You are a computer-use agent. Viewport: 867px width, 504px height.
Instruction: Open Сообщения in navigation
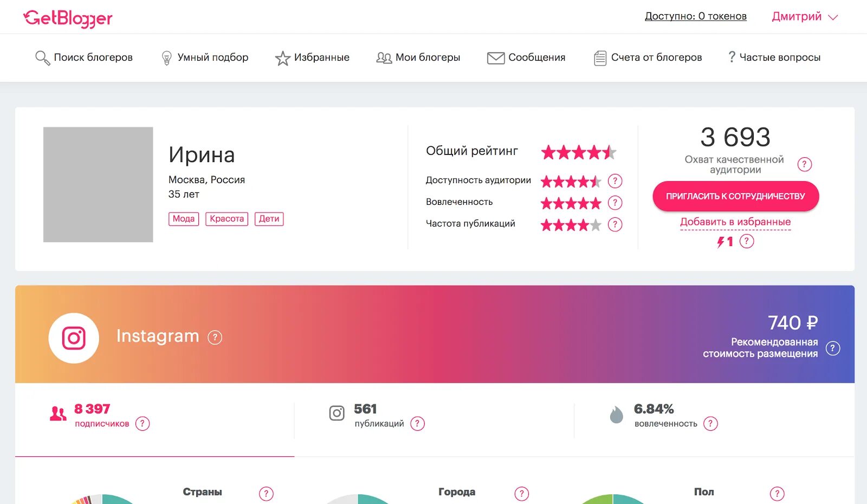[x=526, y=57]
